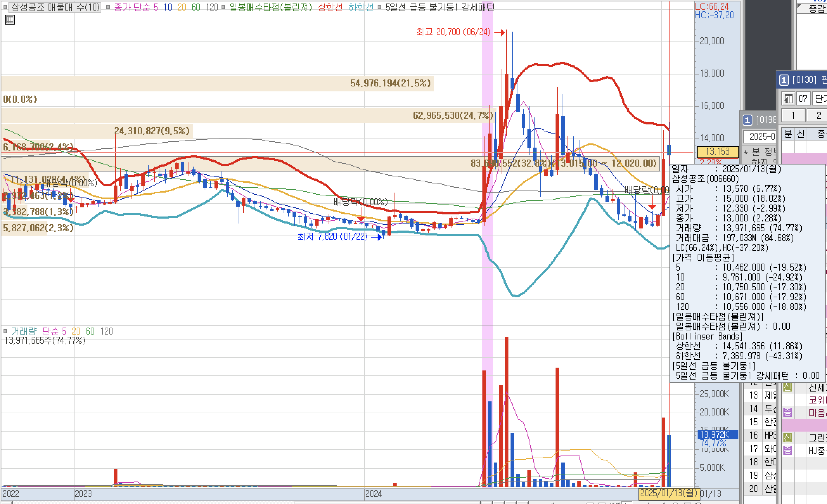Viewport: 827px width, 504px height.
Task: Click the window 0130 number 1 icon
Action: pos(784,80)
